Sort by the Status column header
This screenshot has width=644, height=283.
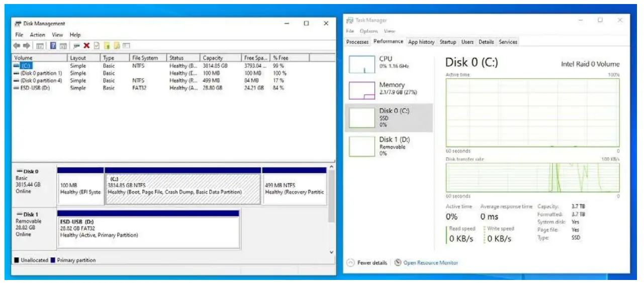(x=183, y=58)
